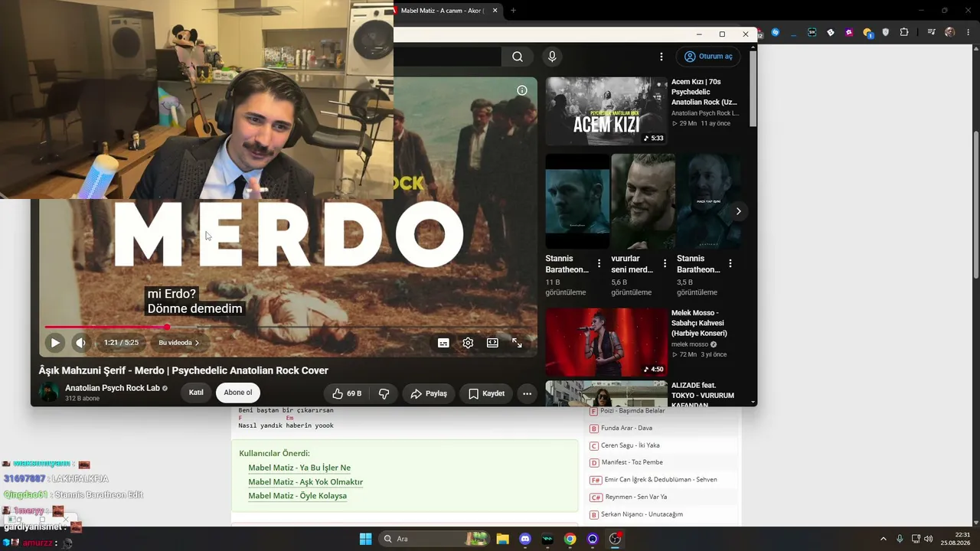The height and width of the screenshot is (551, 980).
Task: Open options for first Stannis Baratheon short
Action: click(x=599, y=263)
